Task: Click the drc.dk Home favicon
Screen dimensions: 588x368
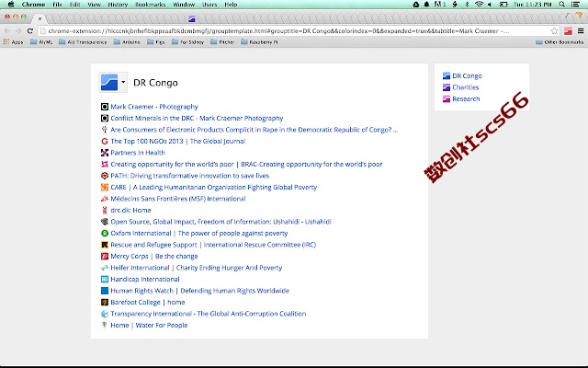Action: (105, 211)
